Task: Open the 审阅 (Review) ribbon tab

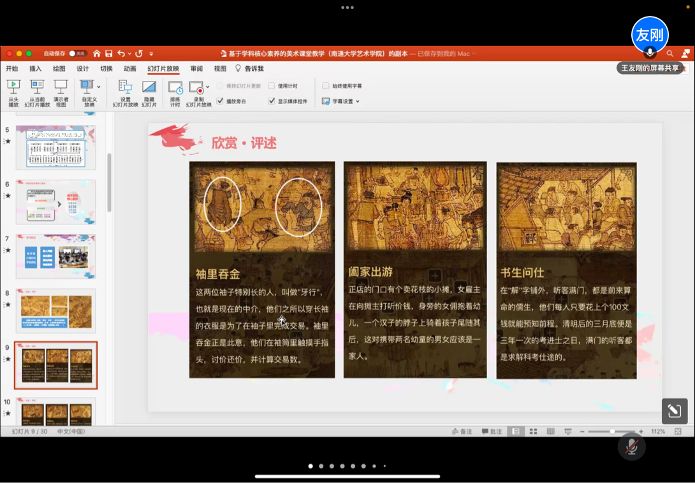Action: point(196,69)
